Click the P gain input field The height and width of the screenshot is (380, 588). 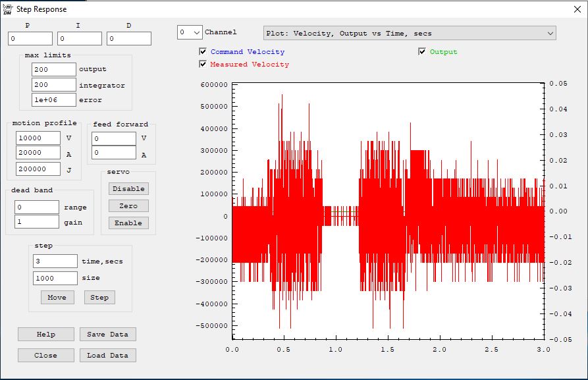coord(30,39)
